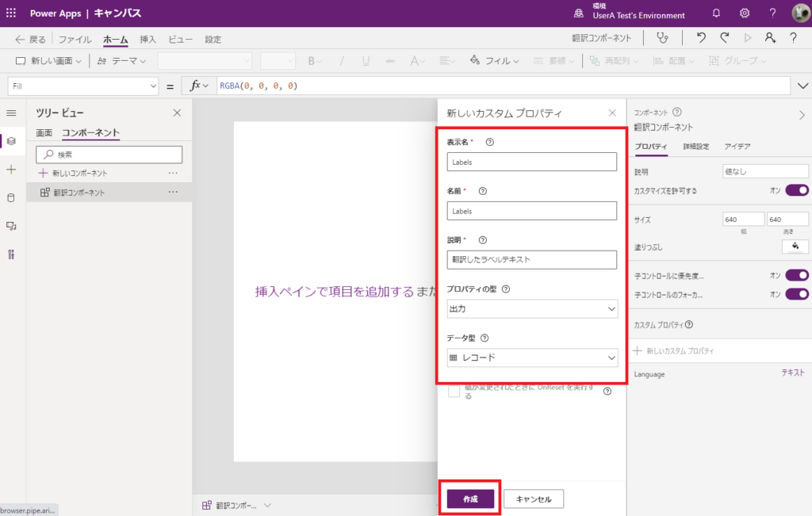
Task: Close the new custom property pane
Action: point(612,113)
